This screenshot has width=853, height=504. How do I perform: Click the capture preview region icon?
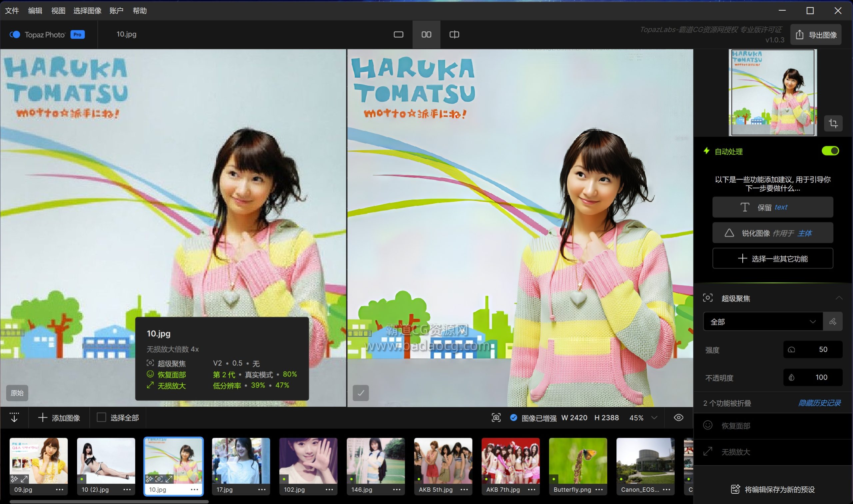click(x=496, y=418)
